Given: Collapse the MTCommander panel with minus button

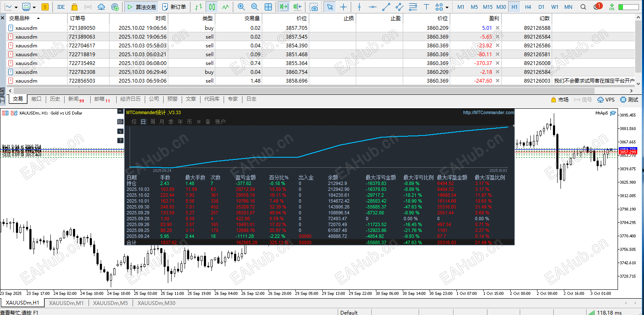Looking at the screenshot, I should [120, 112].
